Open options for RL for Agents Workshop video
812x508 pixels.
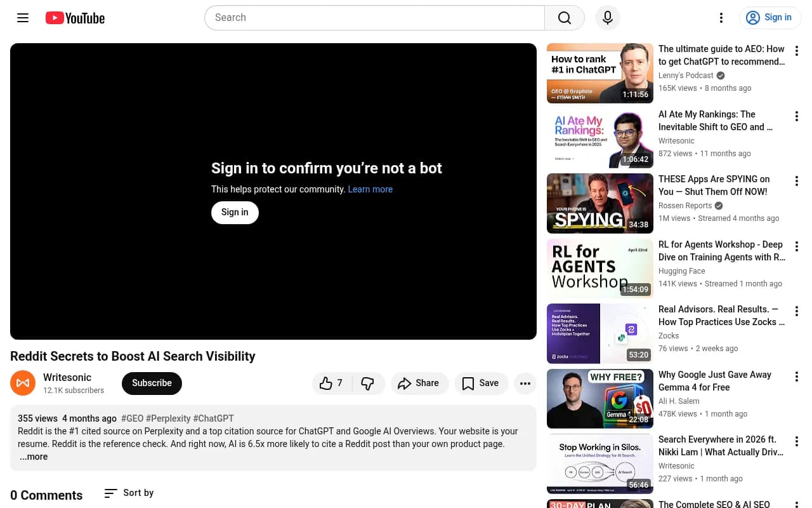(x=797, y=246)
